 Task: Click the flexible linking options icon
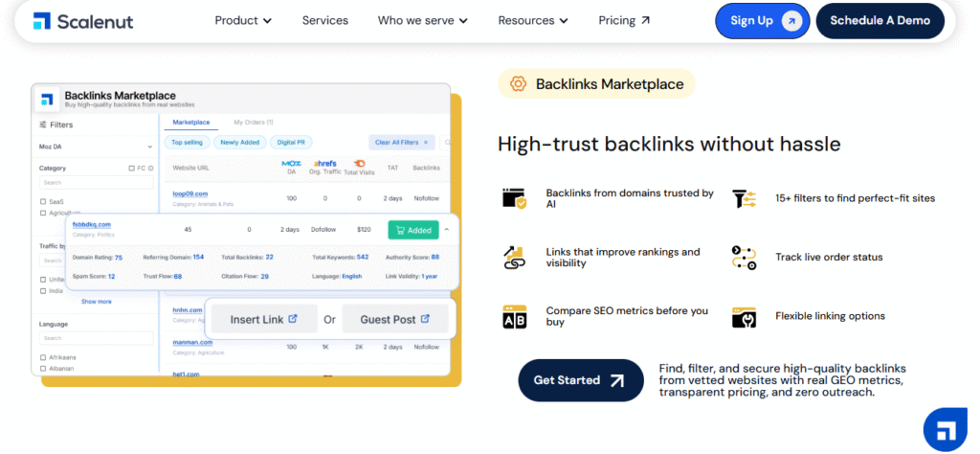(744, 316)
